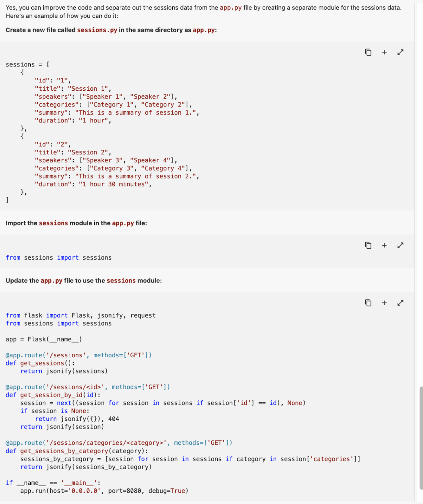Click the 'Import the sessions module' heading
The height and width of the screenshot is (504, 423).
point(76,223)
